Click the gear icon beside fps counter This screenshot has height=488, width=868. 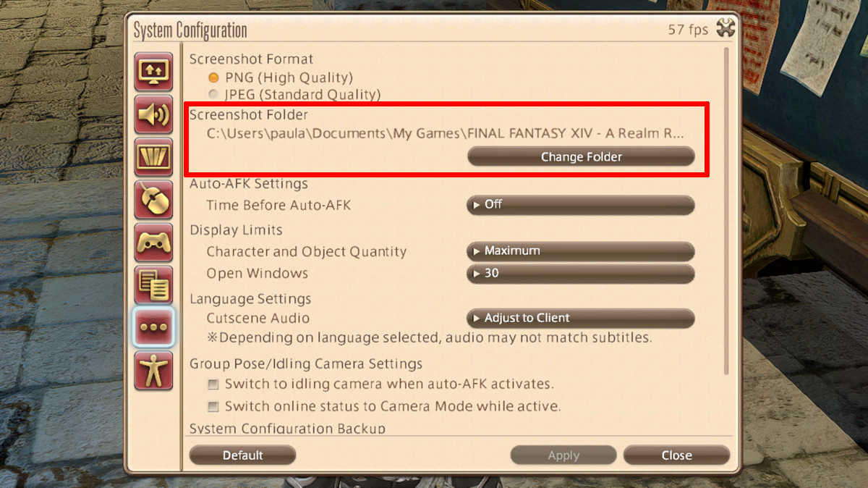pyautogui.click(x=725, y=29)
